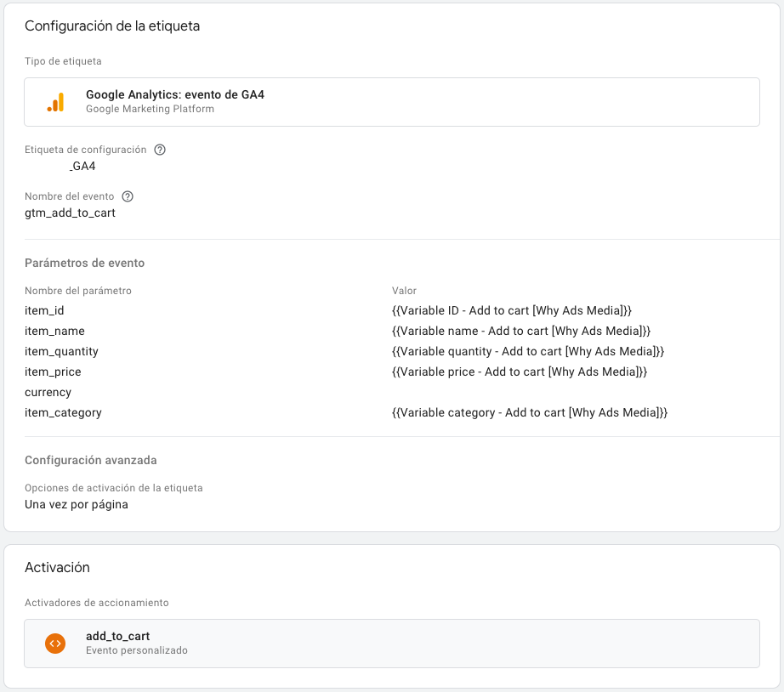Click the Variable category - Add to cart value
The width and height of the screenshot is (784, 692).
[x=529, y=412]
